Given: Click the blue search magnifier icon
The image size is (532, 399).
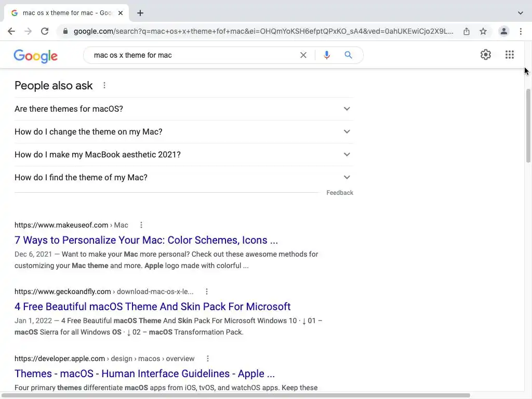Looking at the screenshot, I should point(348,55).
